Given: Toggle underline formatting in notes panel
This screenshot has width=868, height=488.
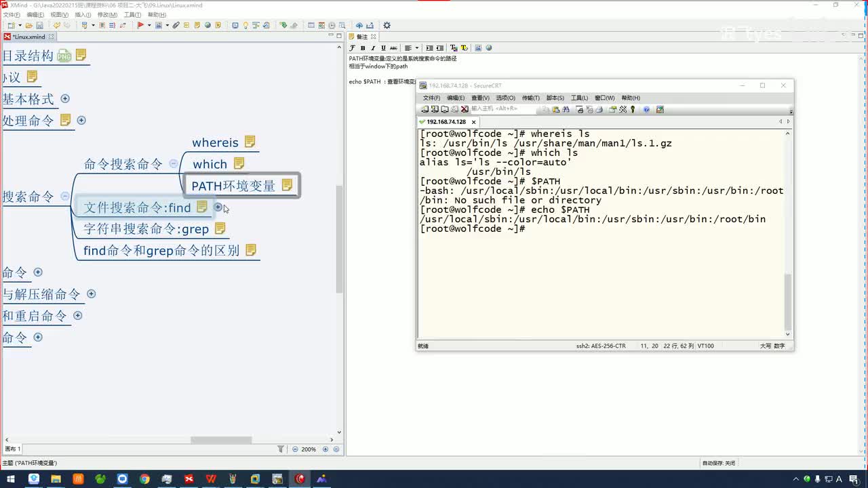Looking at the screenshot, I should pos(383,48).
